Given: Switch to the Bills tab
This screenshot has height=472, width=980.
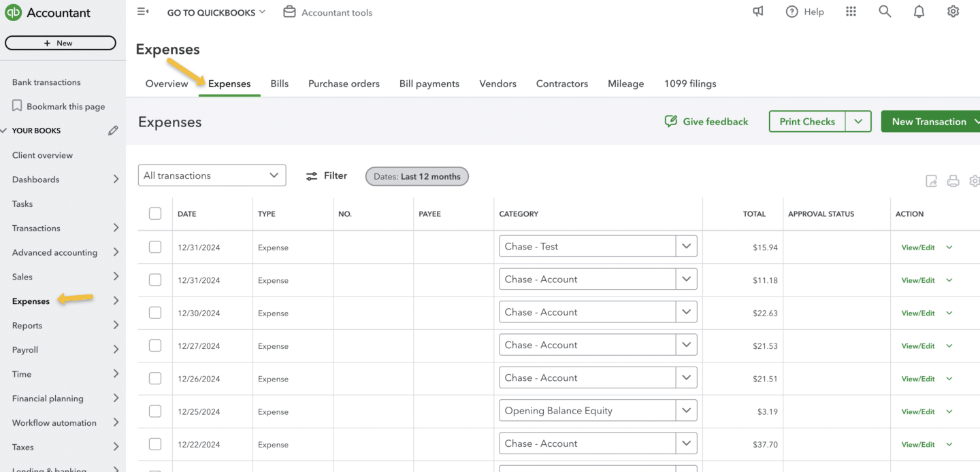Looking at the screenshot, I should (280, 84).
